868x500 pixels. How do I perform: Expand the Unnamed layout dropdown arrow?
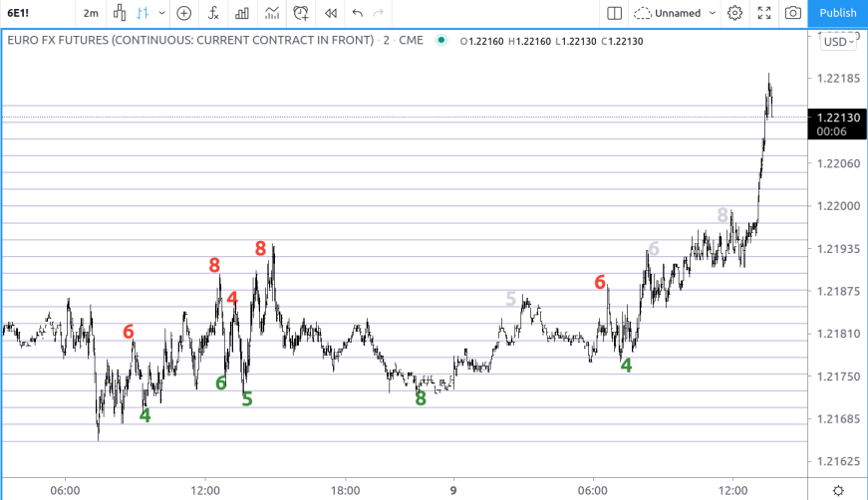pos(713,13)
